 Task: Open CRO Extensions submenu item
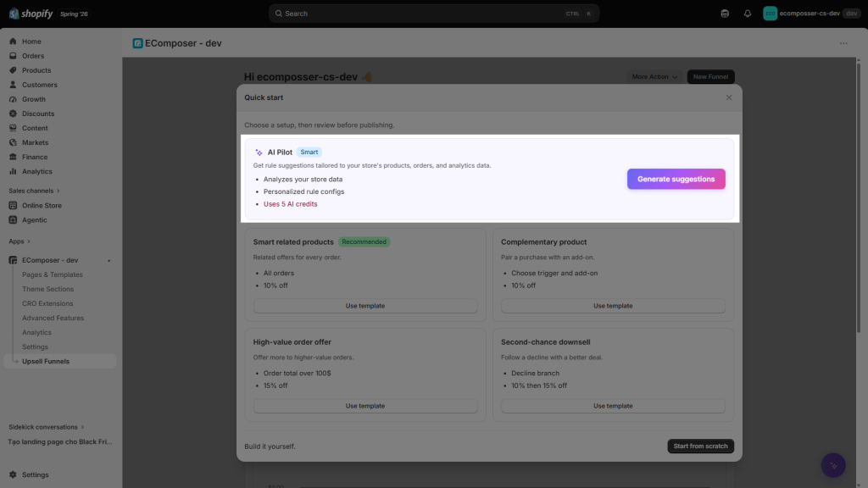tap(47, 303)
